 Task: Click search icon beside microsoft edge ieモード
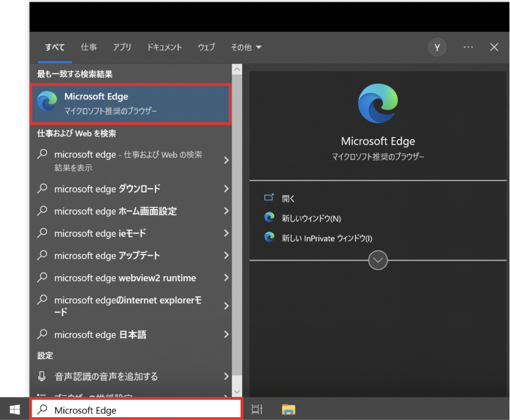pos(42,233)
